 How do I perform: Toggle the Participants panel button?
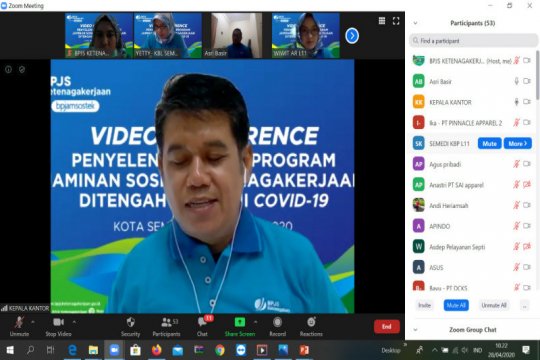(x=166, y=326)
